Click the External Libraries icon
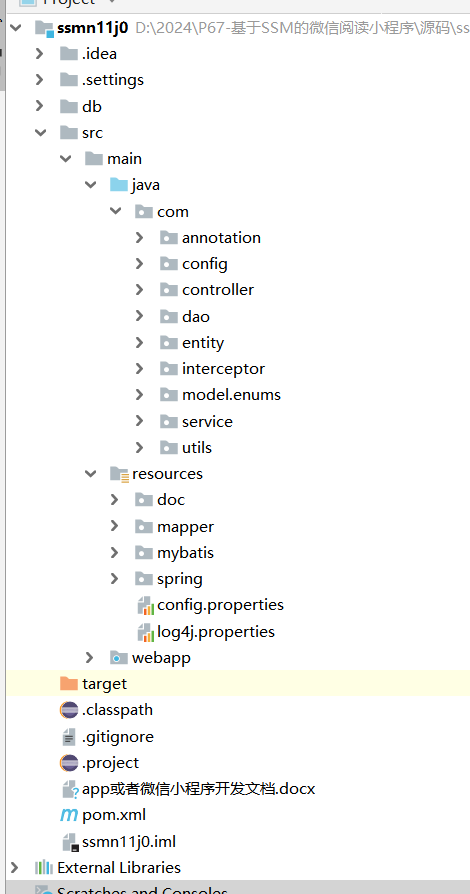Viewport: 470px width, 894px height. click(x=44, y=868)
